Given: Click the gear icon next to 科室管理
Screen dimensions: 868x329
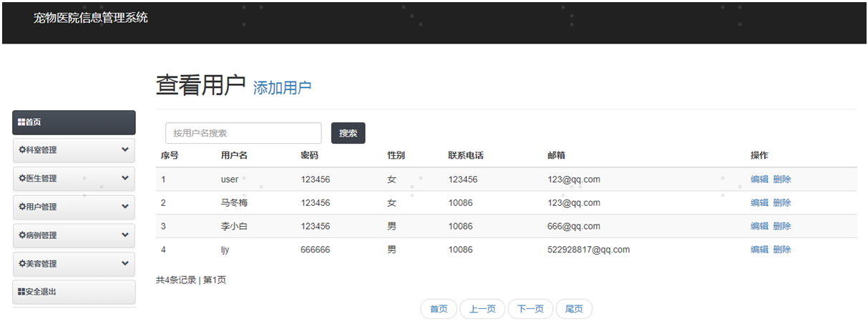Looking at the screenshot, I should [22, 150].
